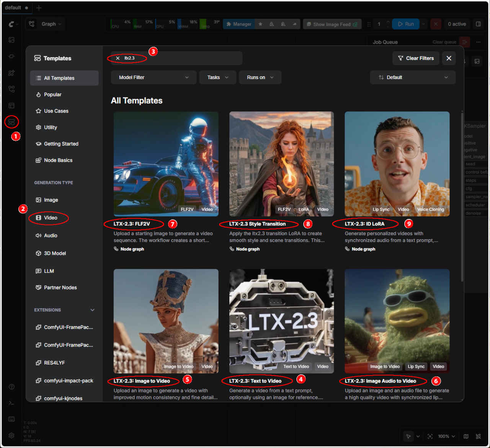Open the Default sort dropdown
The image size is (490, 448).
click(x=413, y=77)
